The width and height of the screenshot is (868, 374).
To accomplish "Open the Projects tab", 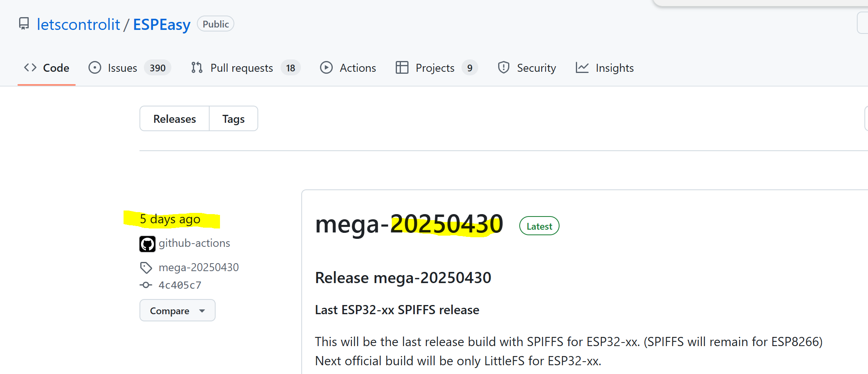I will point(437,68).
